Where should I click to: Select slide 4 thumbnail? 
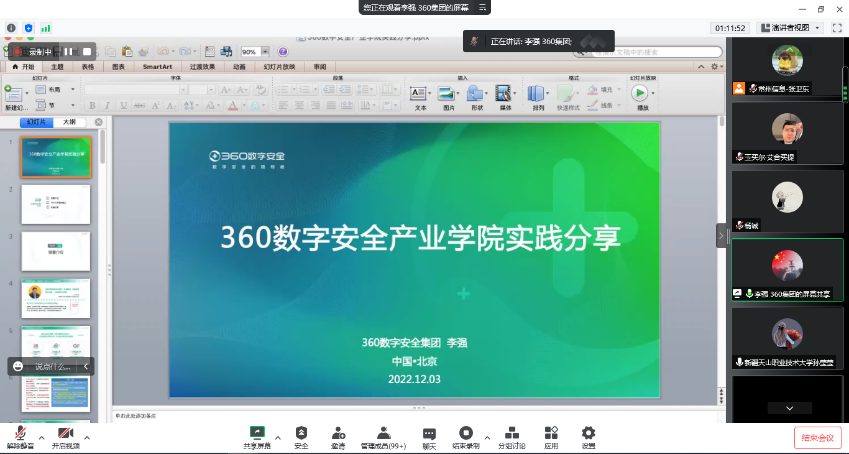pos(56,298)
